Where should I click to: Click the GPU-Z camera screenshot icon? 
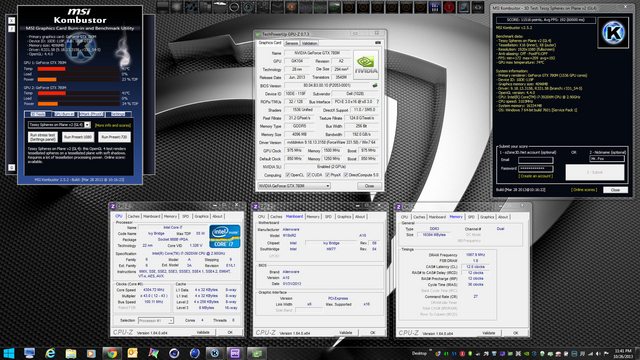pyautogui.click(x=378, y=42)
